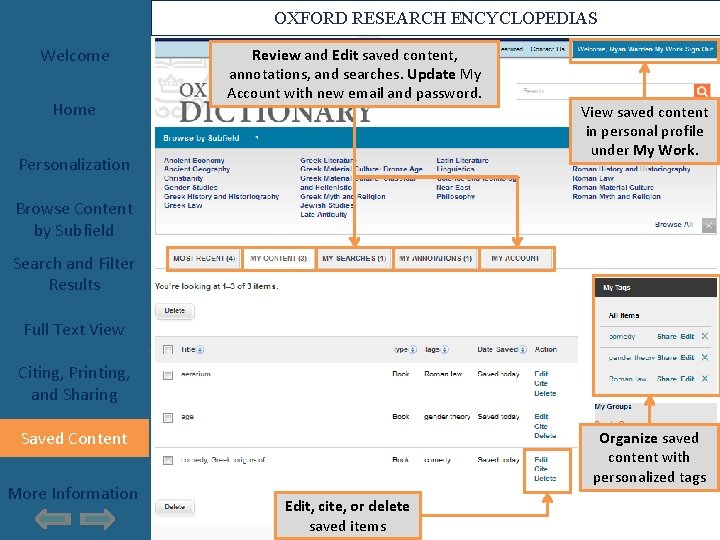This screenshot has height=540, width=720.
Task: Click inside the search input field
Action: click(x=605, y=91)
